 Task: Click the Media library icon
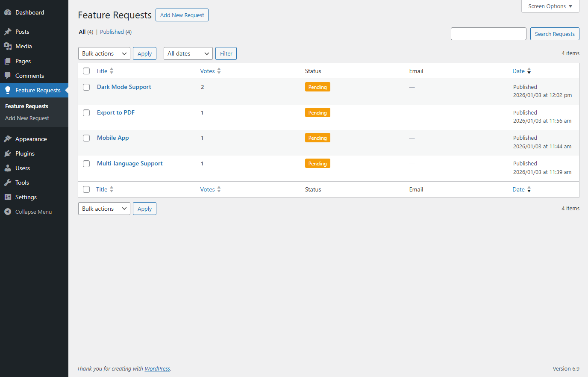pyautogui.click(x=9, y=46)
